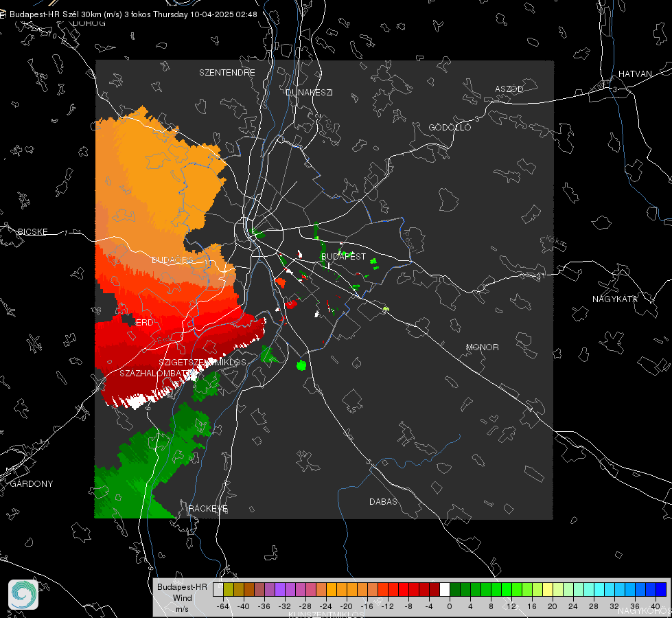Click the SZENTENDRE city label
The image size is (672, 618).
point(227,73)
